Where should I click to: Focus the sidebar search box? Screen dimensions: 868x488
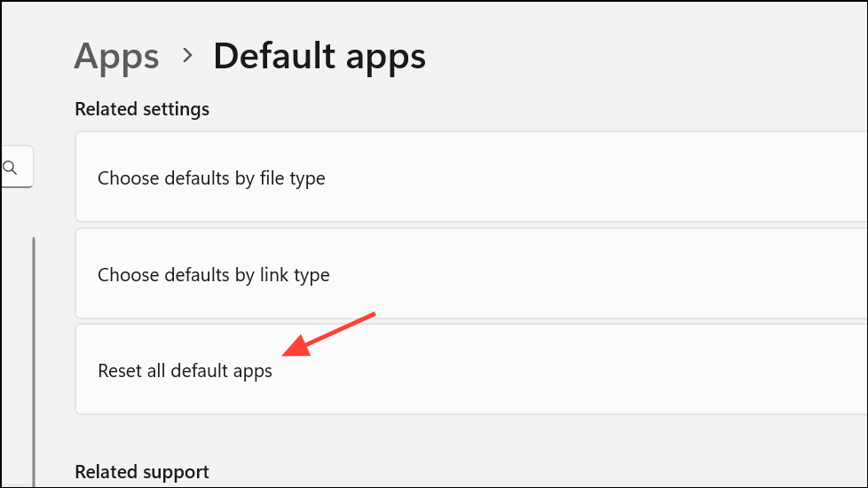20,167
